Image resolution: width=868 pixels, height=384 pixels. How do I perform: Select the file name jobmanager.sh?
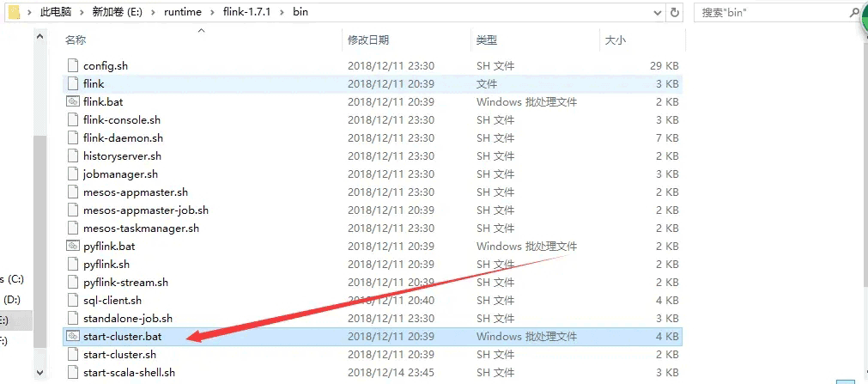point(120,174)
